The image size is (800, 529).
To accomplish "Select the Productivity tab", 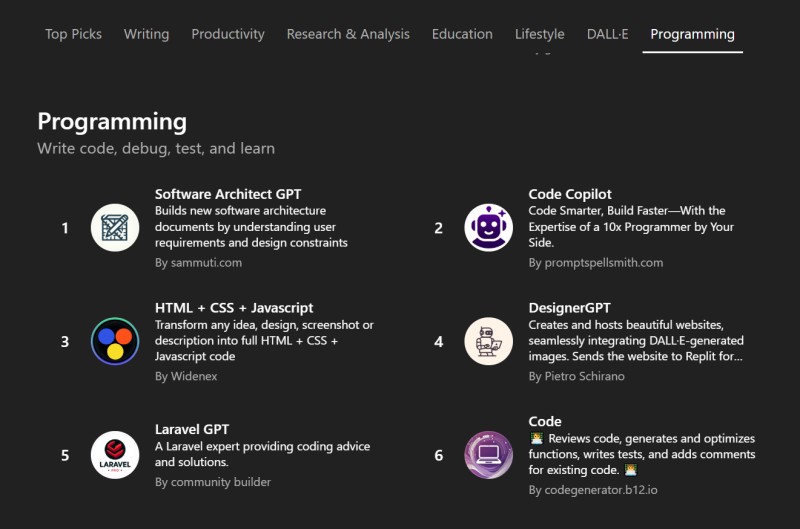I will click(x=228, y=34).
